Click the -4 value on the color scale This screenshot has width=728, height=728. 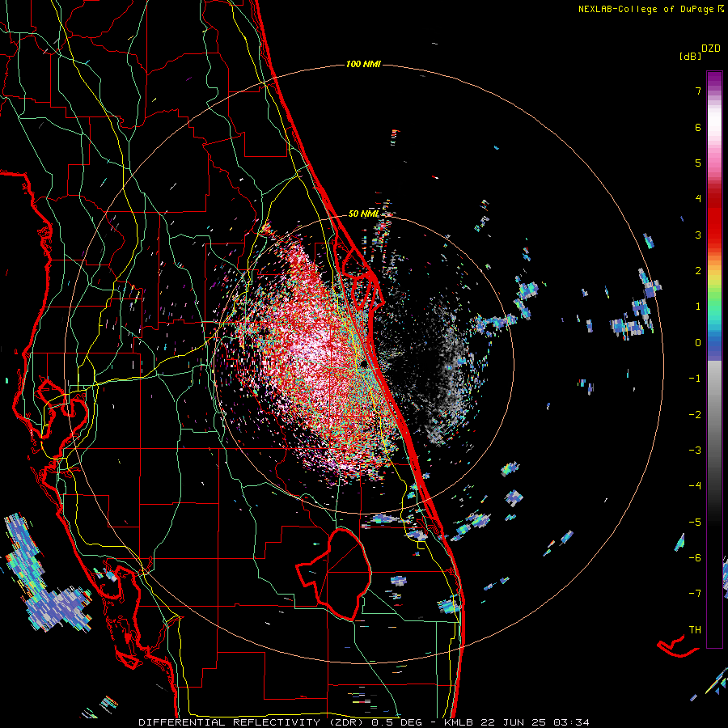pos(695,486)
